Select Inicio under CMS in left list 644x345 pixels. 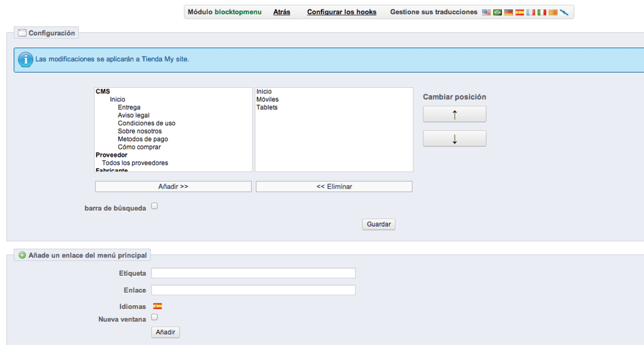tap(118, 100)
